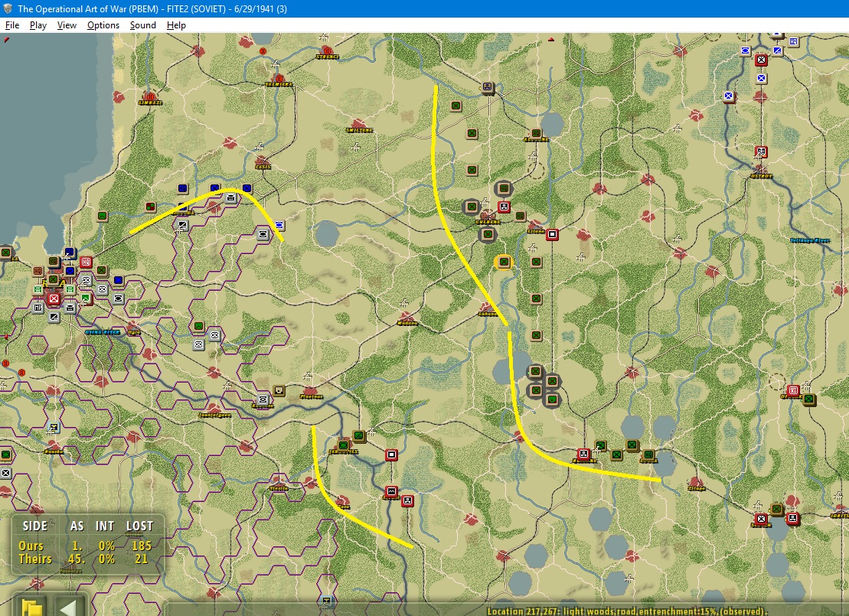
Task: Click the 'DVINA RIVER' map label
Action: (x=103, y=332)
